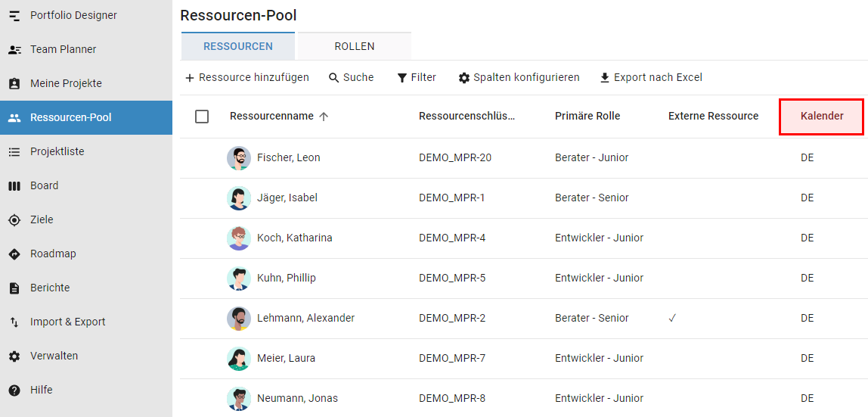Sort by Ressourcenname using the arrow
868x417 pixels.
click(324, 117)
